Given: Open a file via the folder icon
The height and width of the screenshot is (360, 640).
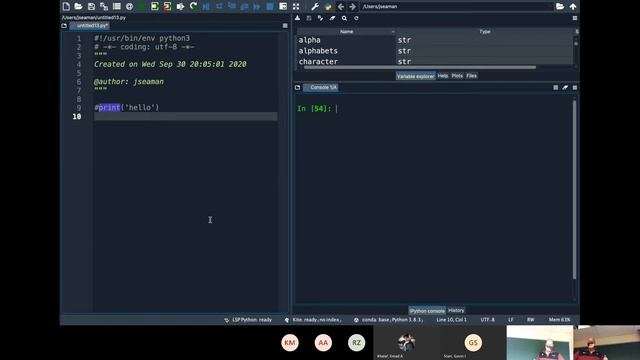Looking at the screenshot, I should coord(78,6).
